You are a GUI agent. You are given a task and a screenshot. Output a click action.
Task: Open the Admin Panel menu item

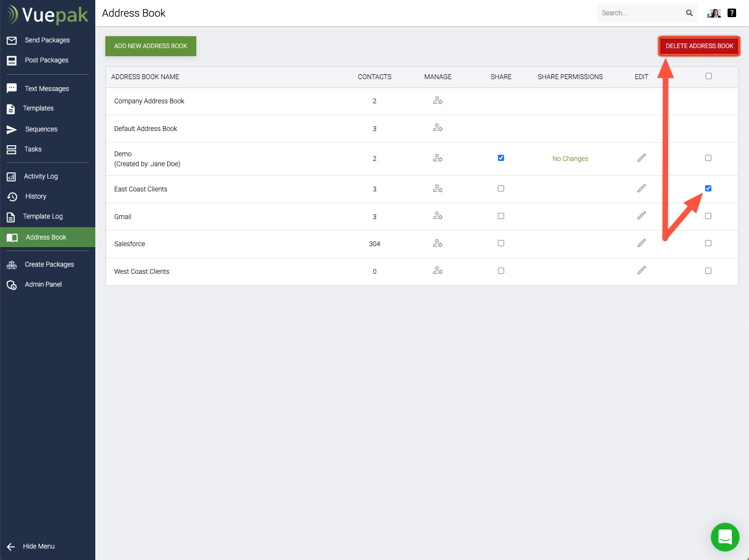point(43,284)
